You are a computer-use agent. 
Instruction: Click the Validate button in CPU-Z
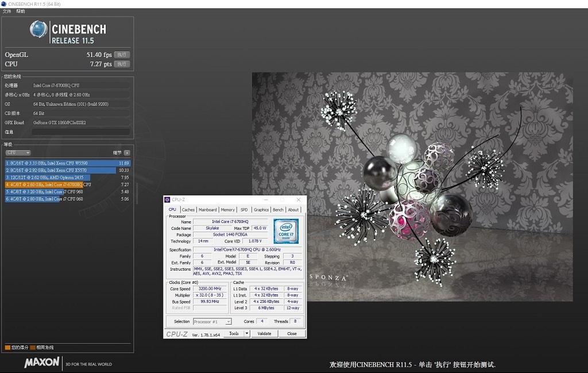(x=264, y=333)
